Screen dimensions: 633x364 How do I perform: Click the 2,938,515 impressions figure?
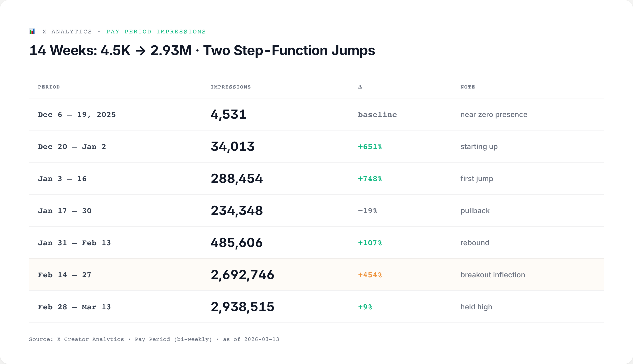[x=242, y=307]
